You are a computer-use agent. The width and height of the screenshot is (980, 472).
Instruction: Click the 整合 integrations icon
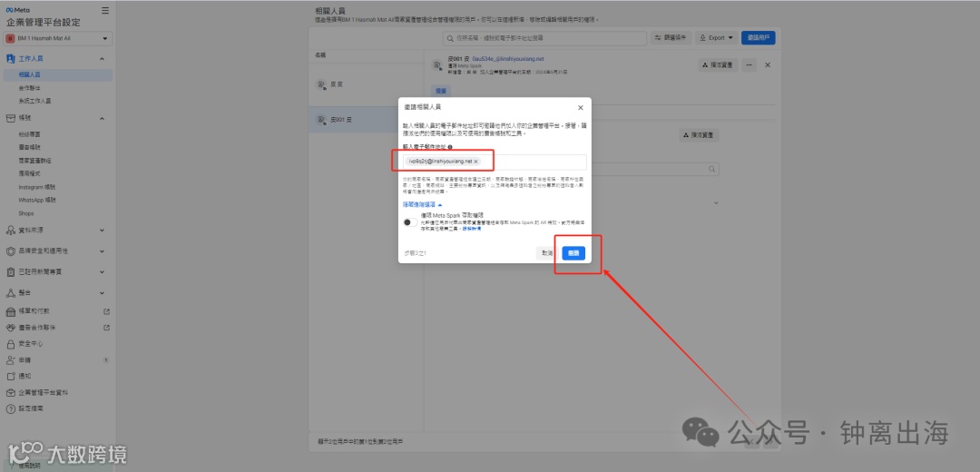point(10,292)
